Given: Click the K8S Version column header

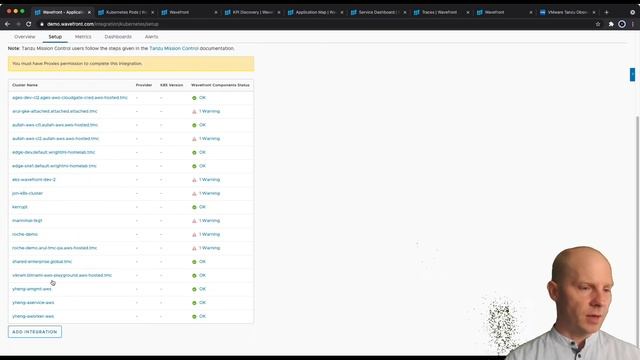Looking at the screenshot, I should [x=171, y=85].
